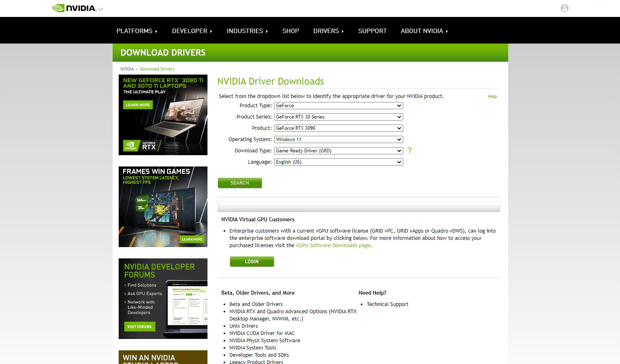Click Win an NVIDIA Studio Laptop banner
620x364 pixels.
click(163, 357)
